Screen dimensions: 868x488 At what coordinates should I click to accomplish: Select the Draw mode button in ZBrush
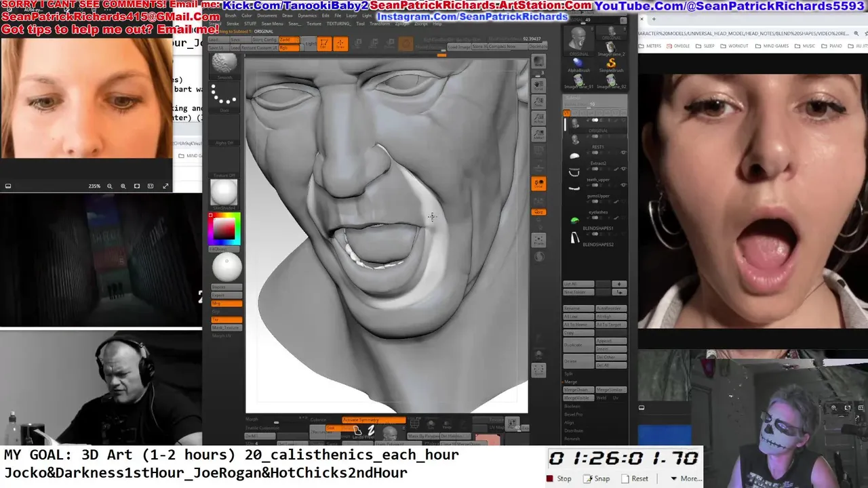pyautogui.click(x=340, y=43)
